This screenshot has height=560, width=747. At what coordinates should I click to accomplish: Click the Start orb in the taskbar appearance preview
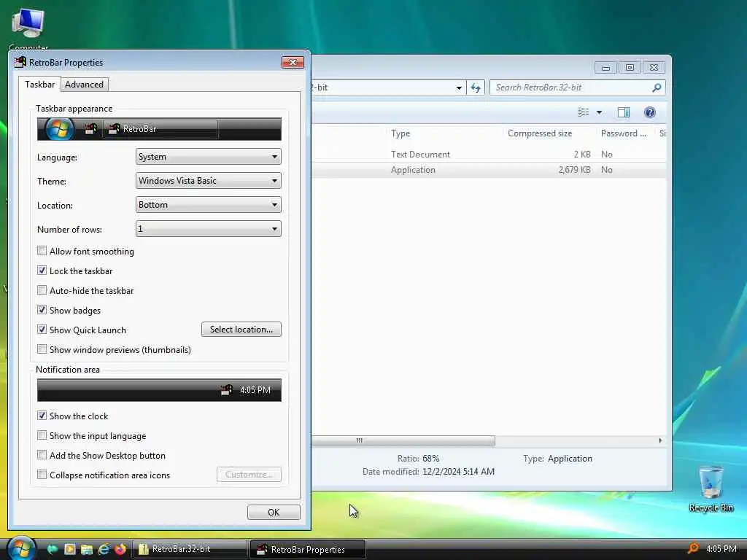coord(59,129)
